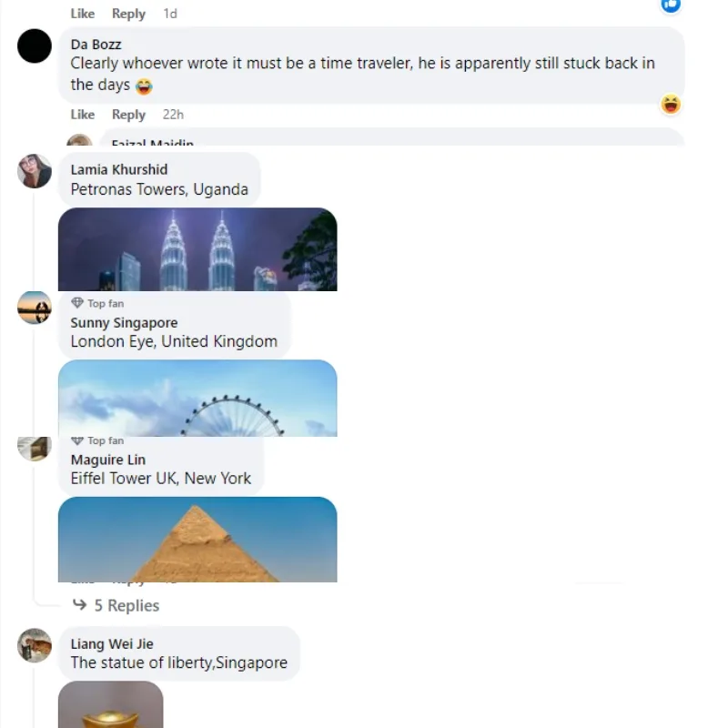Click the reply arrow icon beside 5 Replies

[80, 604]
